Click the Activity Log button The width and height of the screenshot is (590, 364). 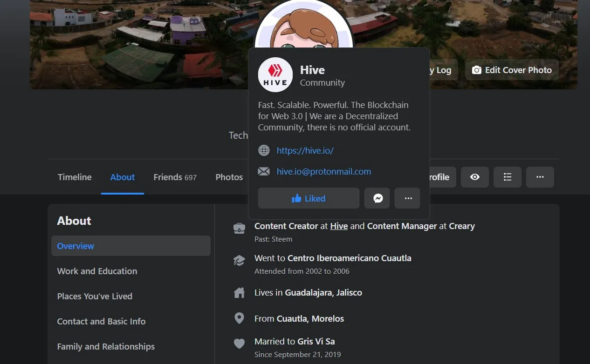click(x=443, y=70)
